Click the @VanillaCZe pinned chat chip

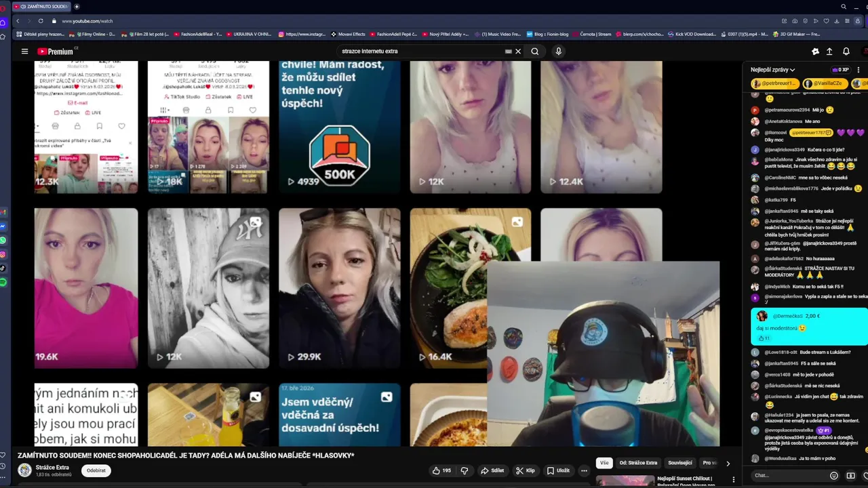pos(825,83)
